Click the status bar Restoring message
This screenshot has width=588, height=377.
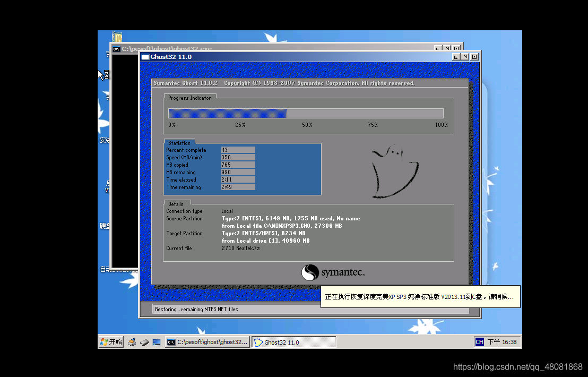(x=196, y=309)
